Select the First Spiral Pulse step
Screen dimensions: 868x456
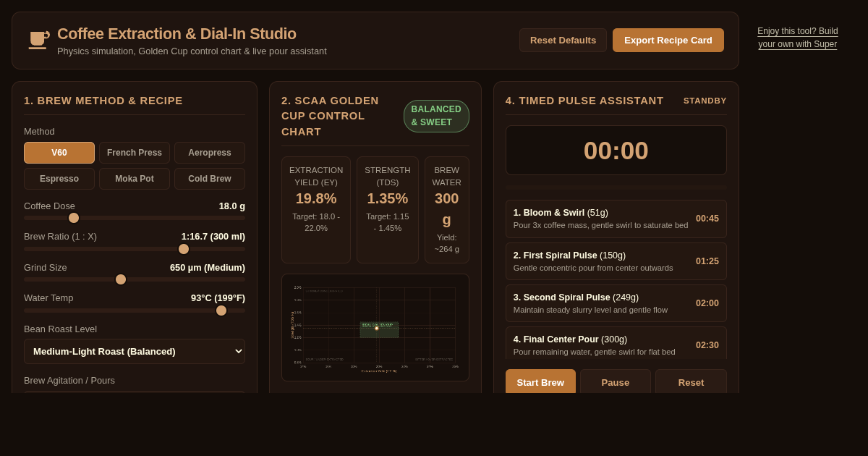(616, 261)
